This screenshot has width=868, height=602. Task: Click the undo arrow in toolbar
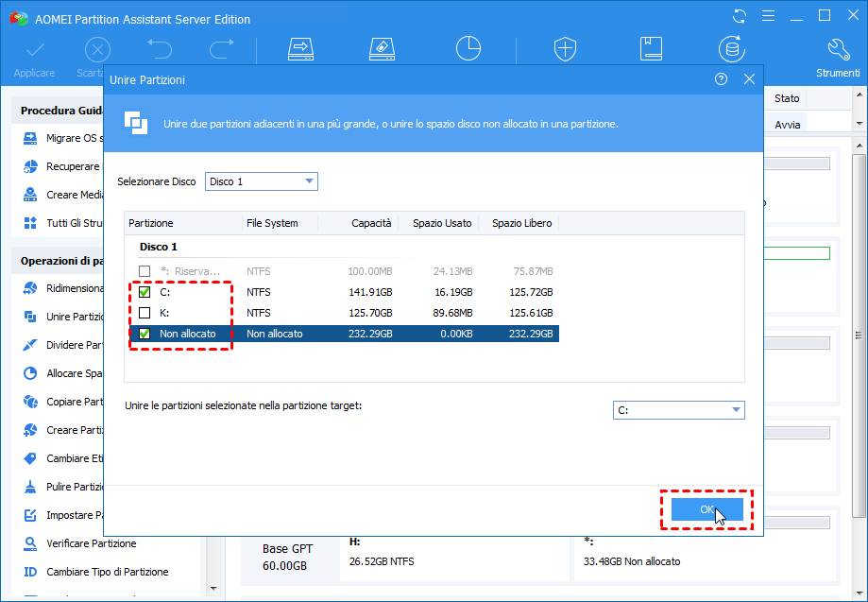pyautogui.click(x=160, y=49)
